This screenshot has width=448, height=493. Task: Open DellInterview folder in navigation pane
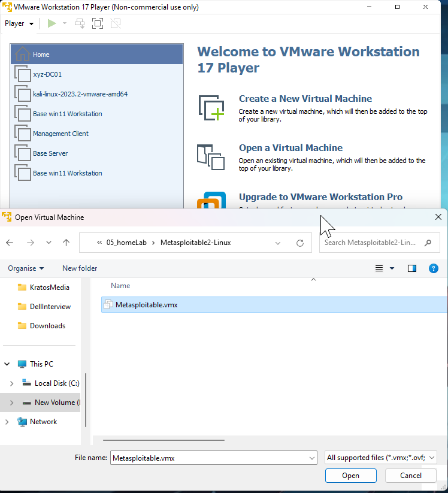44,307
